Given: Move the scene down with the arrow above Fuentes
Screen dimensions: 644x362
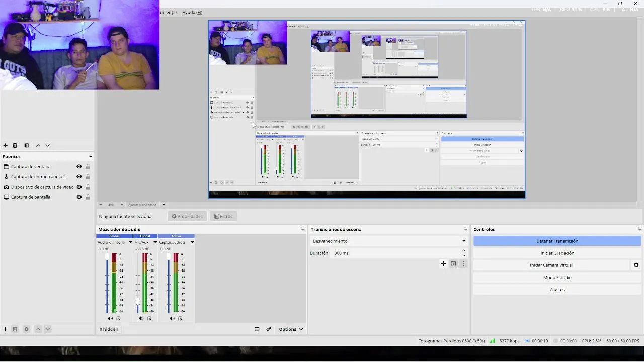Looking at the screenshot, I should [47, 145].
